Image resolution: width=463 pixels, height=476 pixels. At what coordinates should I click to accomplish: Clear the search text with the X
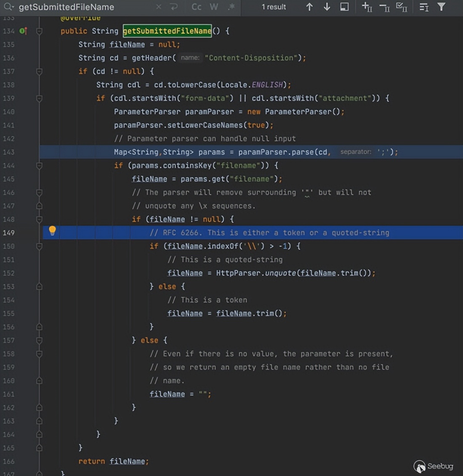click(159, 7)
